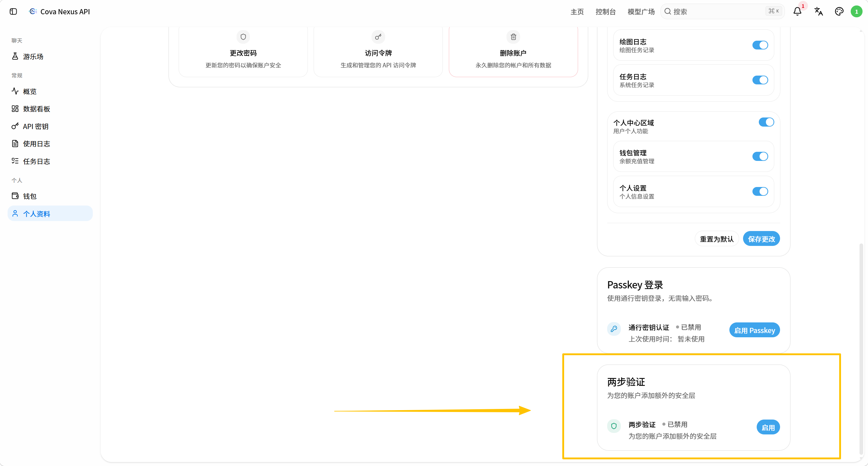Click the API 密钥 key icon
Image resolution: width=868 pixels, height=466 pixels.
click(x=15, y=126)
